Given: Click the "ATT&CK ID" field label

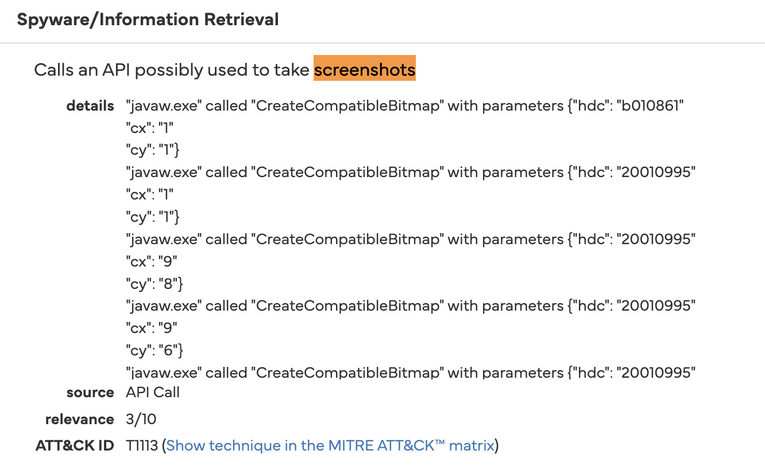Looking at the screenshot, I should [x=75, y=445].
